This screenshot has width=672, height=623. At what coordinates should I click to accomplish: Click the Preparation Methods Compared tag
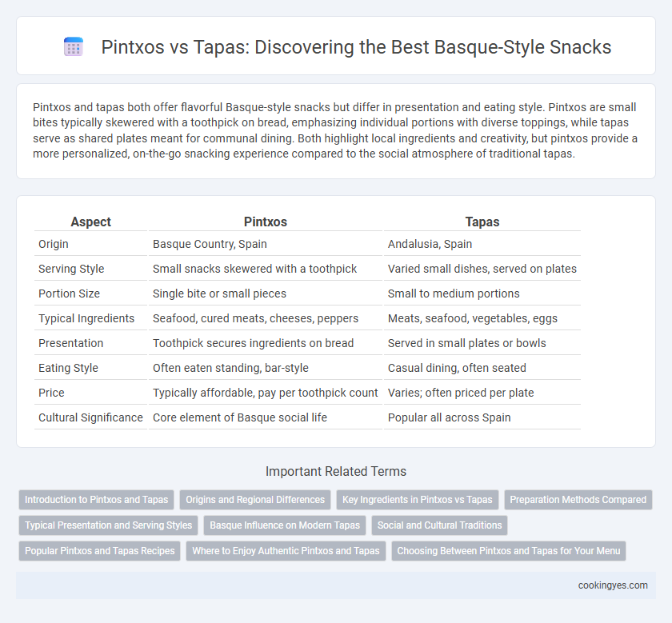[578, 500]
